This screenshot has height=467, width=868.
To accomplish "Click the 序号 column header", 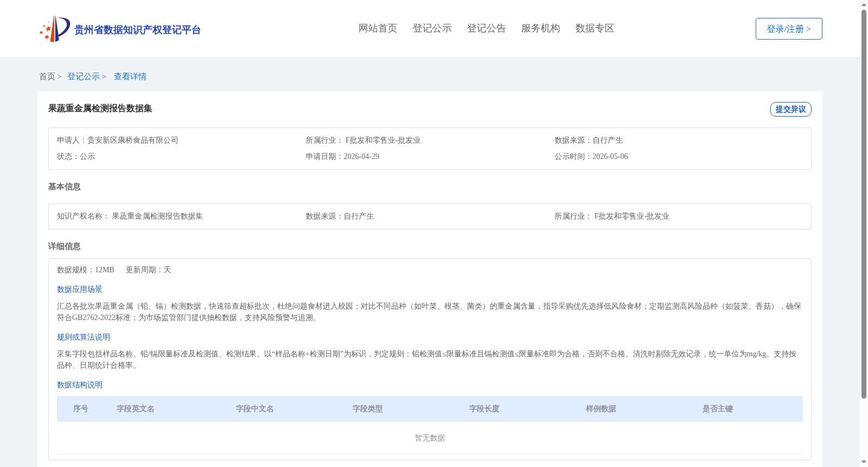I will tap(81, 409).
